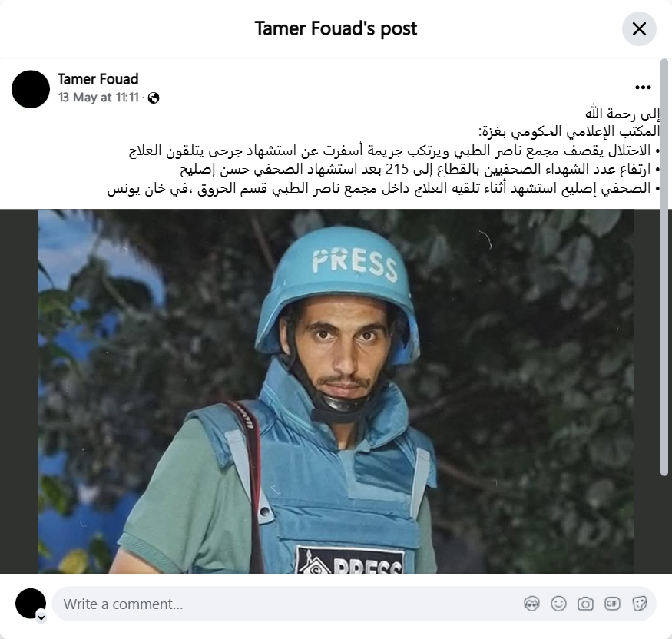Open the press journalist photo
The width and height of the screenshot is (672, 639).
click(x=336, y=391)
